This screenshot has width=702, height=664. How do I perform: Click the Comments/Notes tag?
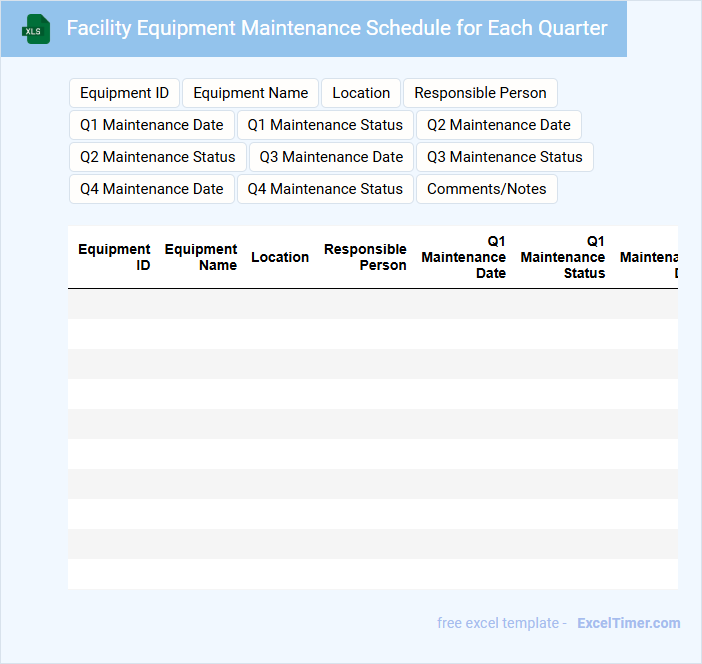(x=487, y=189)
